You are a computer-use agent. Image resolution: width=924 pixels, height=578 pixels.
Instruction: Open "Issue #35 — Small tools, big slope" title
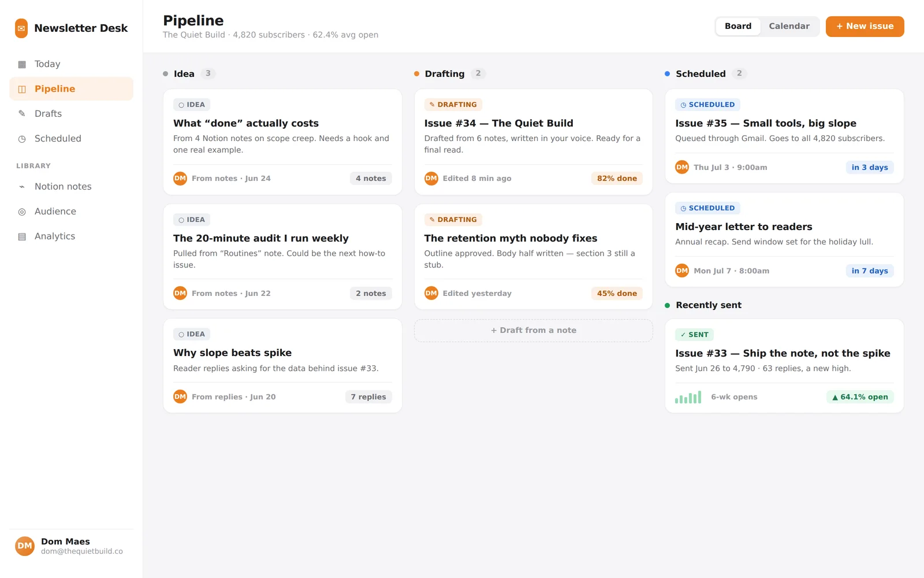(766, 123)
